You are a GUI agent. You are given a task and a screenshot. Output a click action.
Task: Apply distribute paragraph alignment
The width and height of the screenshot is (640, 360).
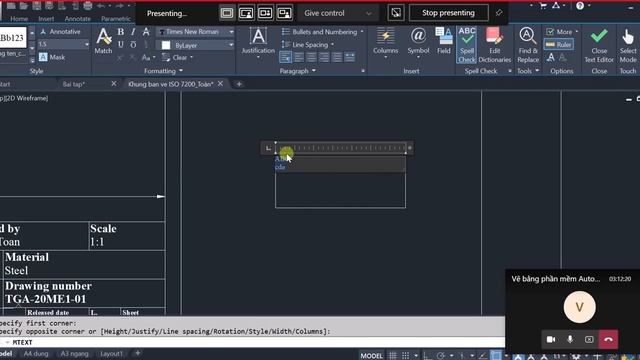(x=350, y=57)
